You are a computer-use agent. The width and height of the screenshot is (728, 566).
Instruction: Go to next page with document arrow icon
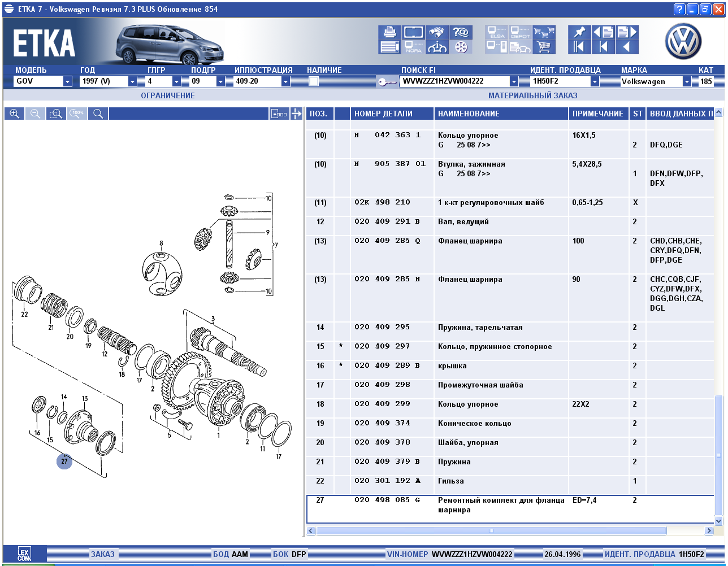coord(627,32)
